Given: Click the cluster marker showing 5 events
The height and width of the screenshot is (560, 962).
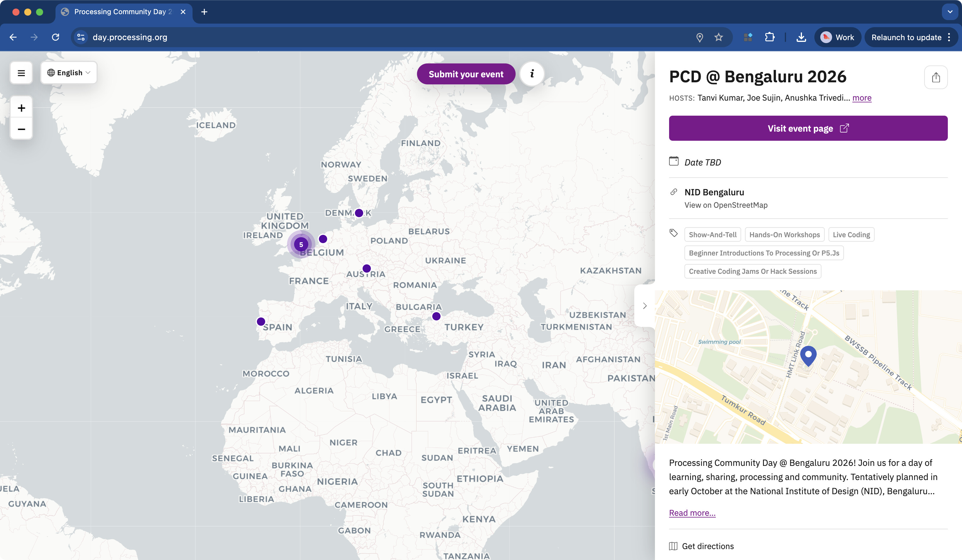Looking at the screenshot, I should tap(301, 245).
